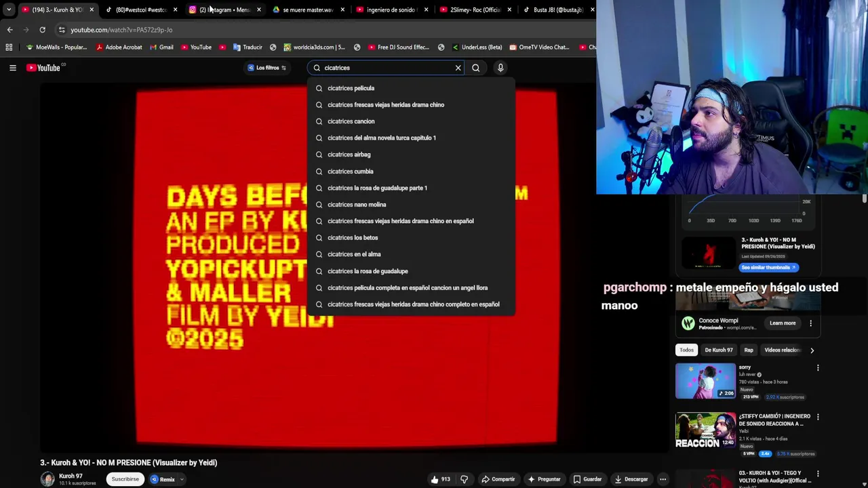The image size is (868, 488).
Task: Open the MoeWalls bookmark
Action: coord(56,47)
